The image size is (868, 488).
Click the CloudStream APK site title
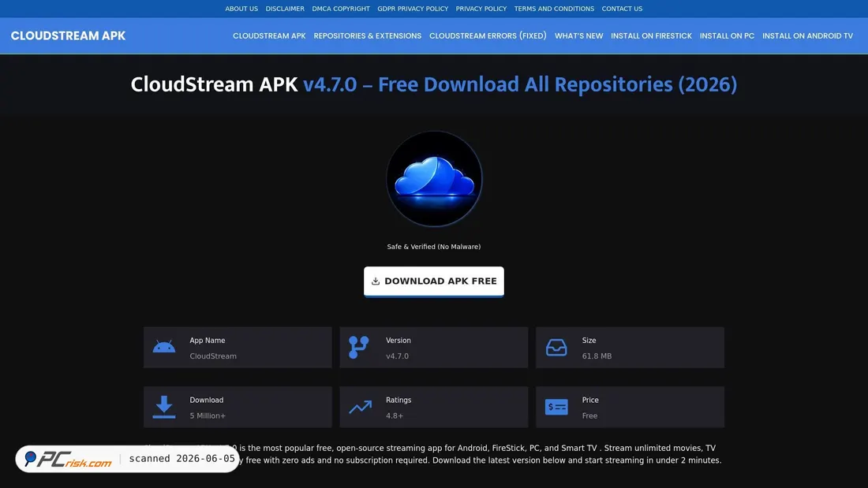point(68,36)
